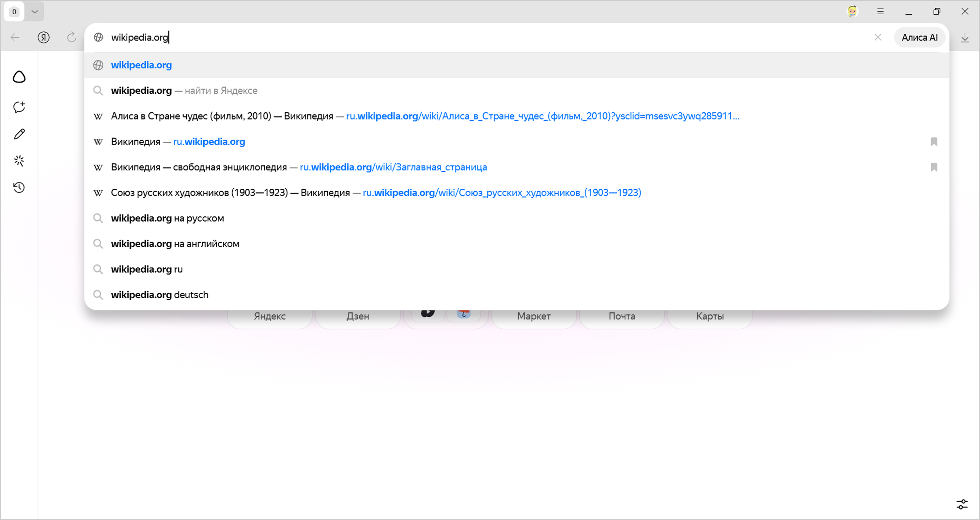The width and height of the screenshot is (980, 520).
Task: Clear the address bar with X icon
Action: pos(878,37)
